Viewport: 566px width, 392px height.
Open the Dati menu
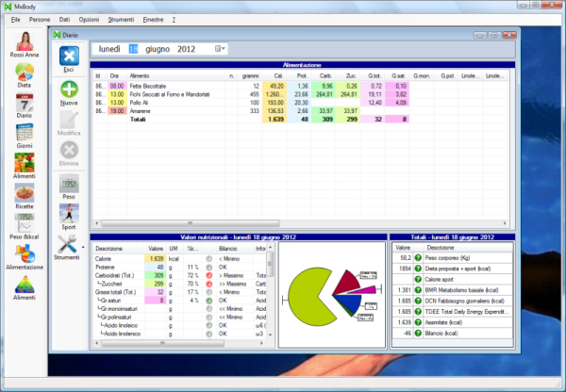point(64,20)
